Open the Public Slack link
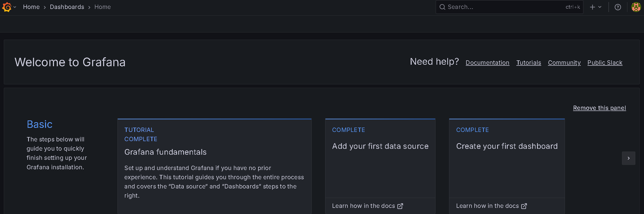Screen dimensions: 644x214 point(605,63)
